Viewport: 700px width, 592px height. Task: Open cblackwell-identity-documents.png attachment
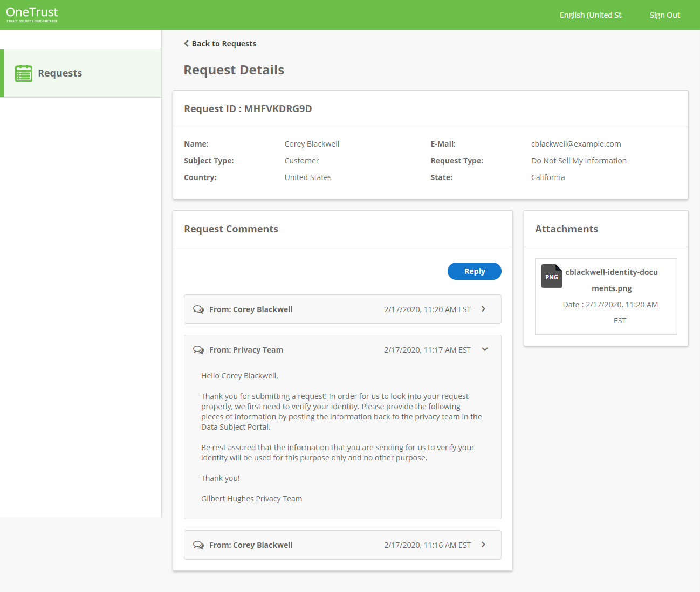pos(611,280)
